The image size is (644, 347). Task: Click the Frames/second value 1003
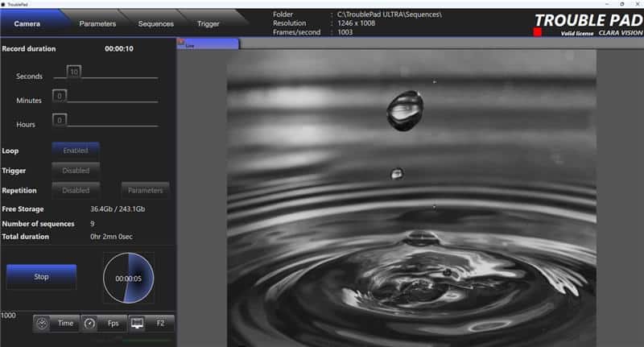point(345,32)
